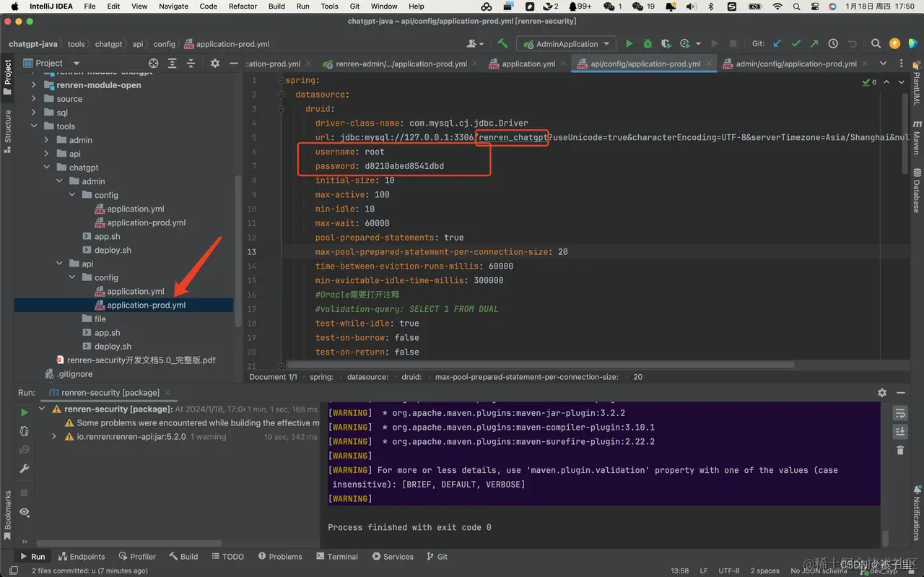Rerun the Maven build in Run panel

(x=24, y=412)
